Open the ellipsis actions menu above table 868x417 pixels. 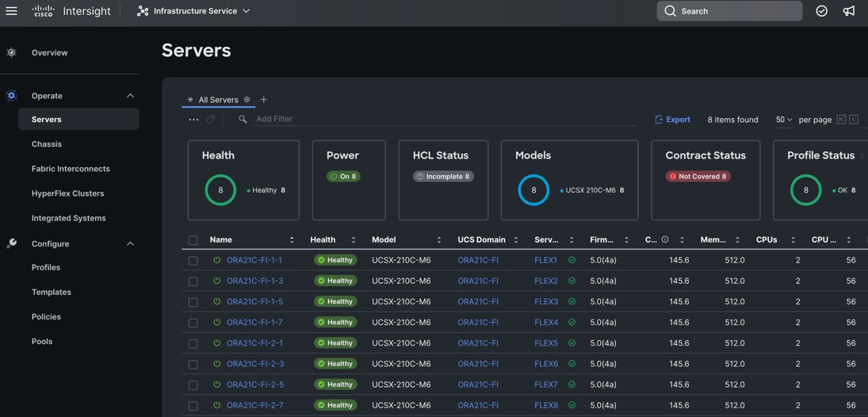(193, 119)
